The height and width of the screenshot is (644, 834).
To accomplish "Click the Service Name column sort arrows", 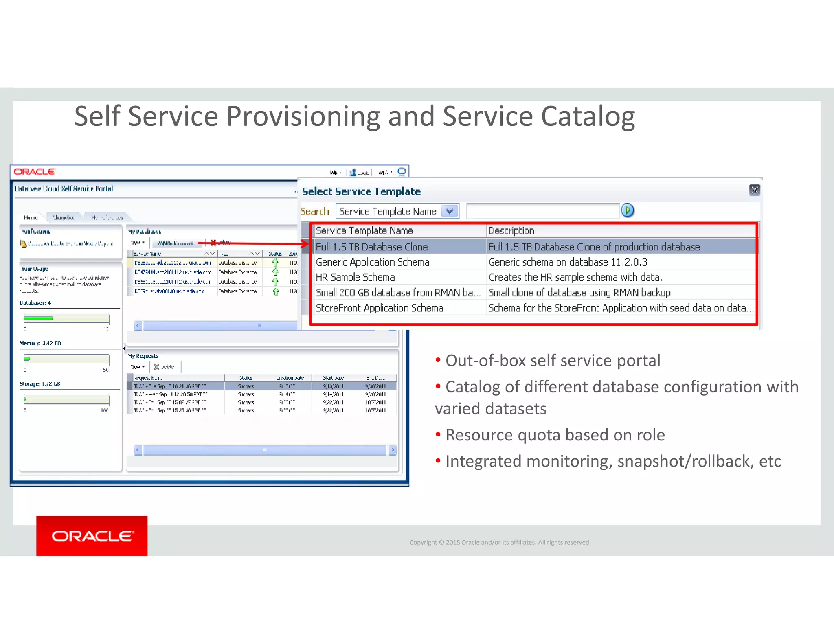I will click(x=210, y=253).
